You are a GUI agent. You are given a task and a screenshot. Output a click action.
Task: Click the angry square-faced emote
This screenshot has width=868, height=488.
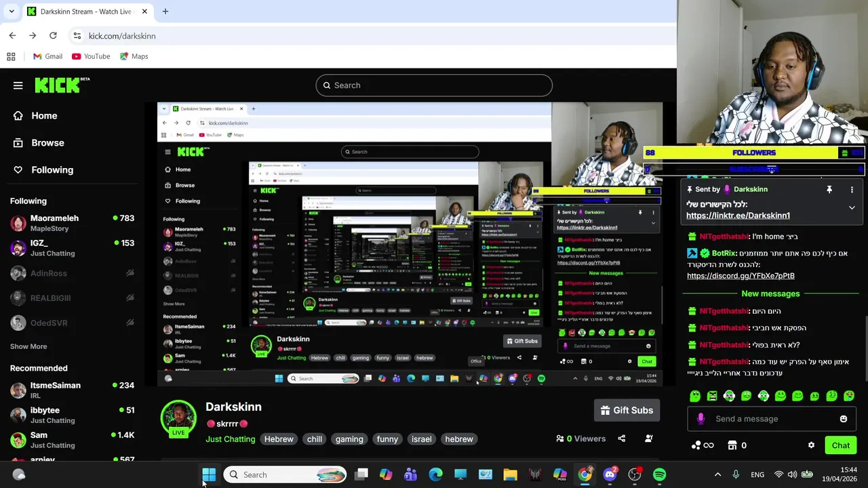711,396
